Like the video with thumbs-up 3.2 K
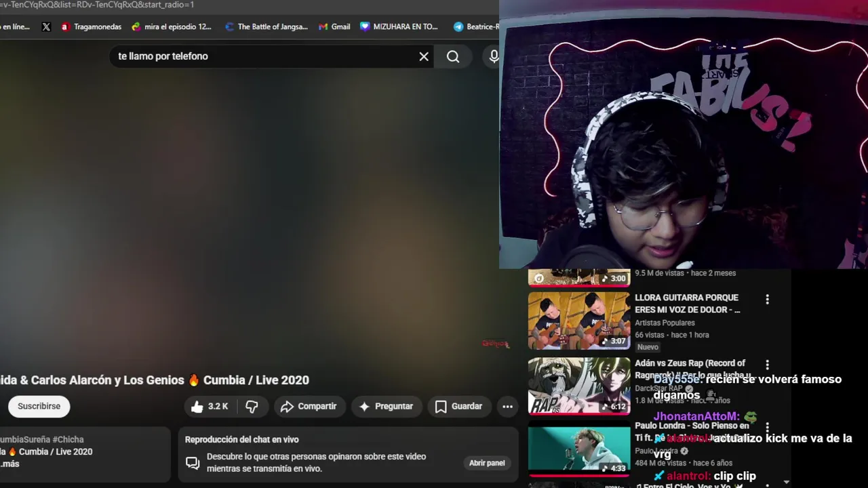 click(210, 406)
